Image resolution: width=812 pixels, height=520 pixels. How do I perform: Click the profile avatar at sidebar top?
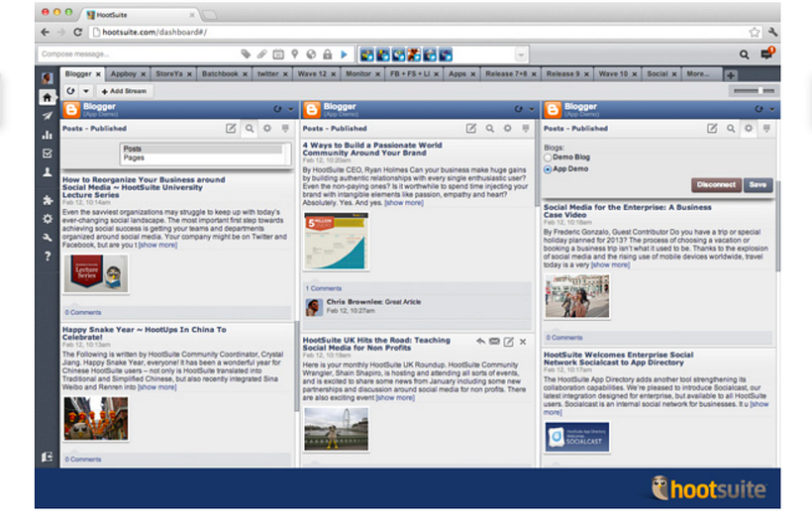click(48, 78)
